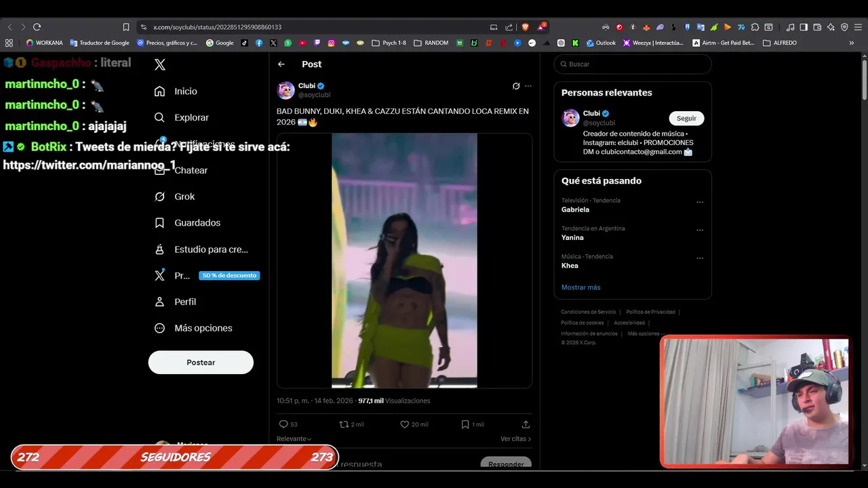
Task: Open RANDOM bookmark folder
Action: [431, 43]
